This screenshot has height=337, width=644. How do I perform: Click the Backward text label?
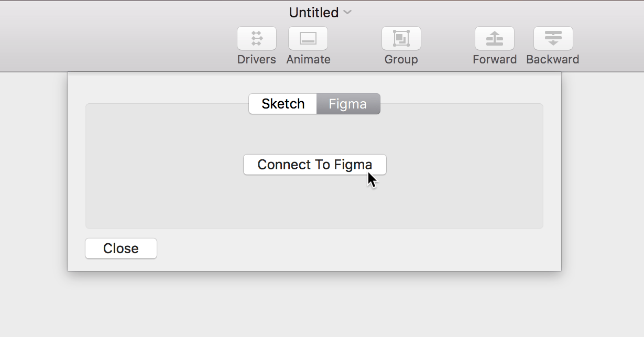(x=552, y=59)
